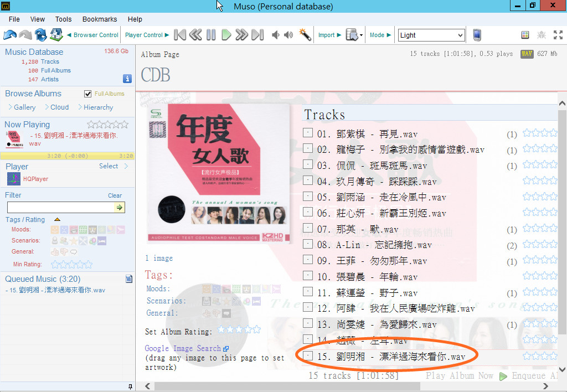Screen dimensions: 567x392
Task: Open the Import database icon dropdown
Action: (x=354, y=35)
